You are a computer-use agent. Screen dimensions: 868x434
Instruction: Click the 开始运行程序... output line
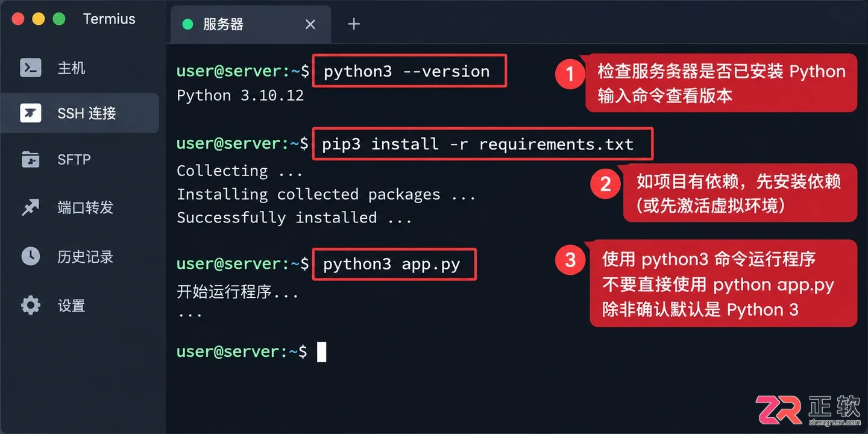[237, 293]
